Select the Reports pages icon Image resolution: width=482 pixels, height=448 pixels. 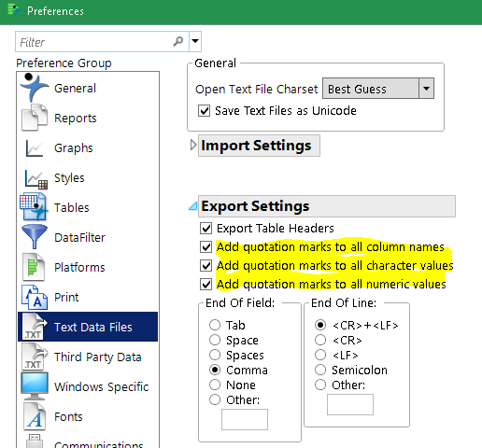35,118
